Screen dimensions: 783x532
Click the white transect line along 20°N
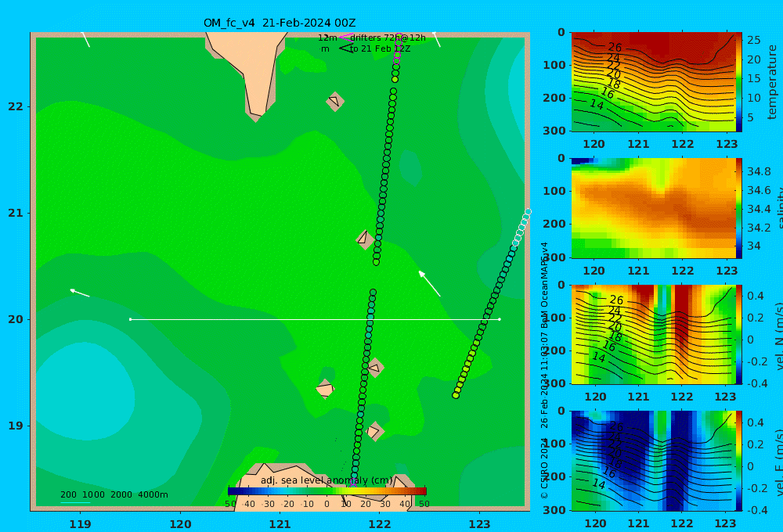(x=315, y=319)
